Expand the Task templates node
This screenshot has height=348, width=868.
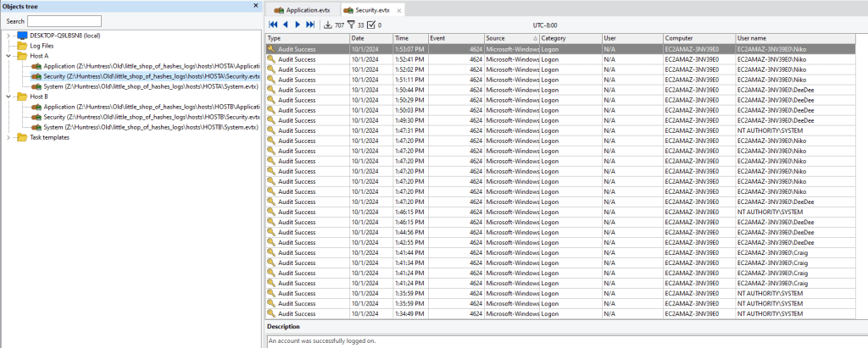point(8,137)
